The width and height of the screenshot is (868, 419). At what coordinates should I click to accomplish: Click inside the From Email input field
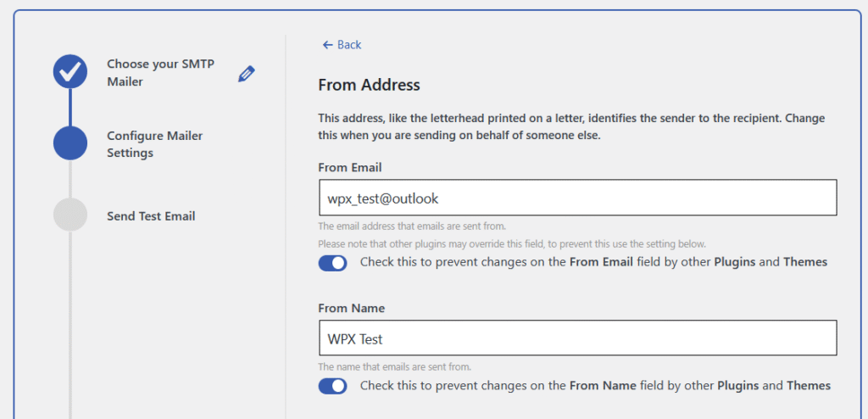point(577,198)
